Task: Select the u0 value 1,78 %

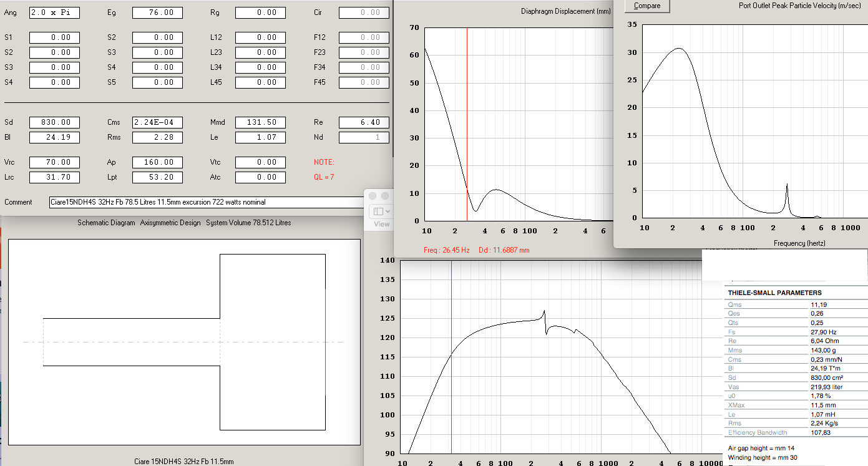Action: point(821,396)
